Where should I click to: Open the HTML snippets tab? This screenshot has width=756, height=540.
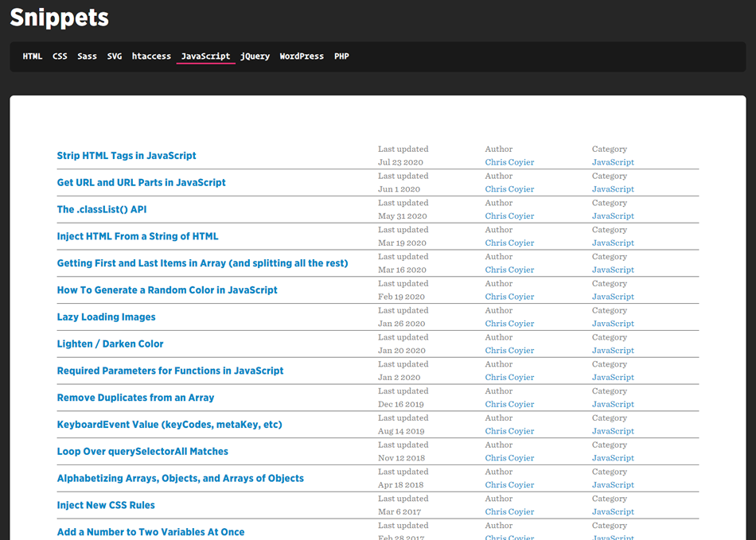(x=33, y=56)
